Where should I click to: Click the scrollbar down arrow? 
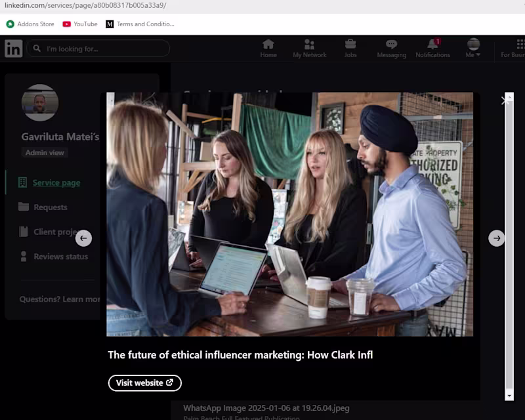pyautogui.click(x=509, y=396)
